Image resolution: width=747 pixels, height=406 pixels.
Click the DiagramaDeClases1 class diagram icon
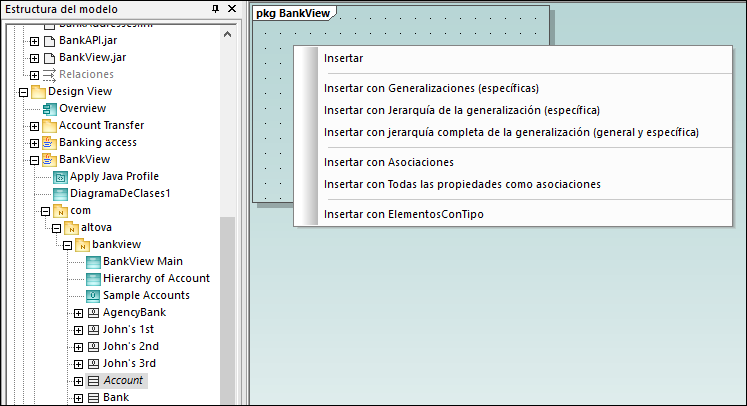pos(60,193)
